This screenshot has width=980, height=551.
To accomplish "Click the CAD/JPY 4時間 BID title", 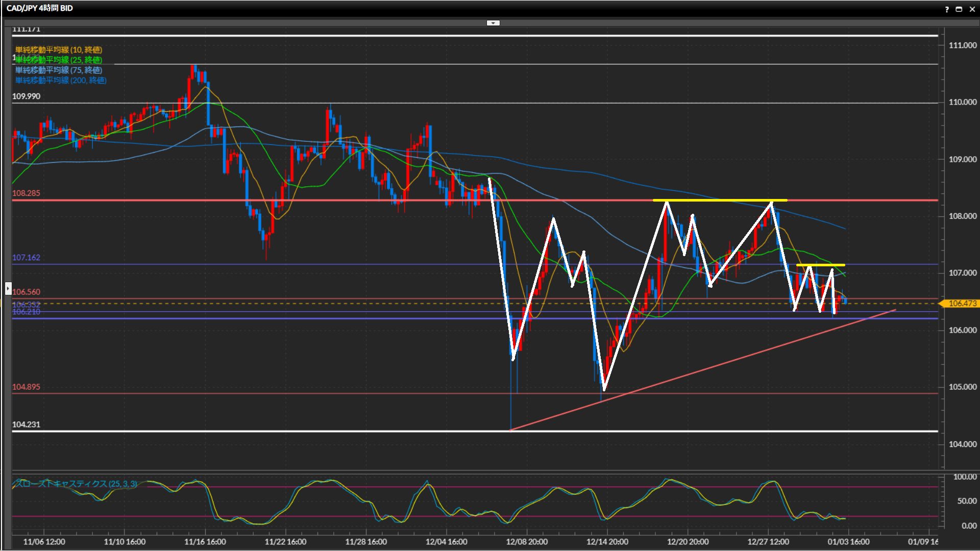I will [x=40, y=8].
